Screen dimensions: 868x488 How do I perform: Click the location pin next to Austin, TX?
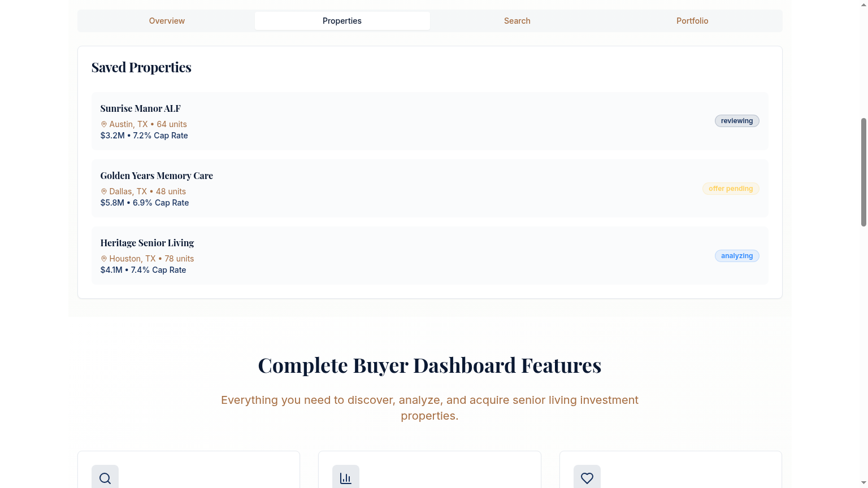tap(104, 124)
